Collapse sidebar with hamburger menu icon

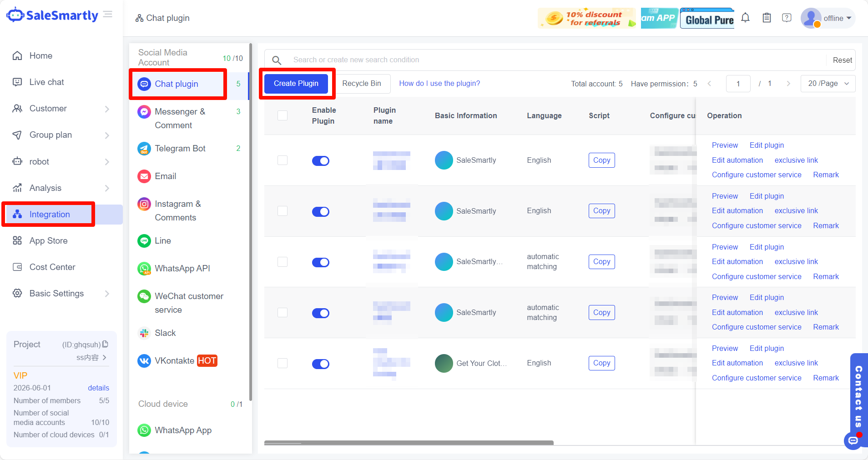(x=108, y=15)
